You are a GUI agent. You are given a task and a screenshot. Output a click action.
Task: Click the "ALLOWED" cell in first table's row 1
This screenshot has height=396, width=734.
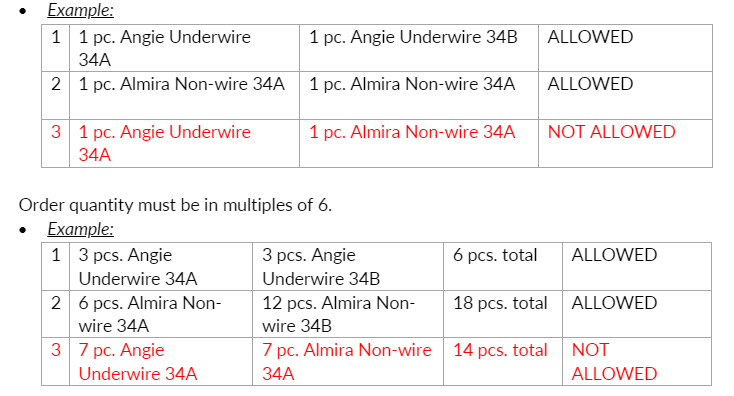coord(625,48)
